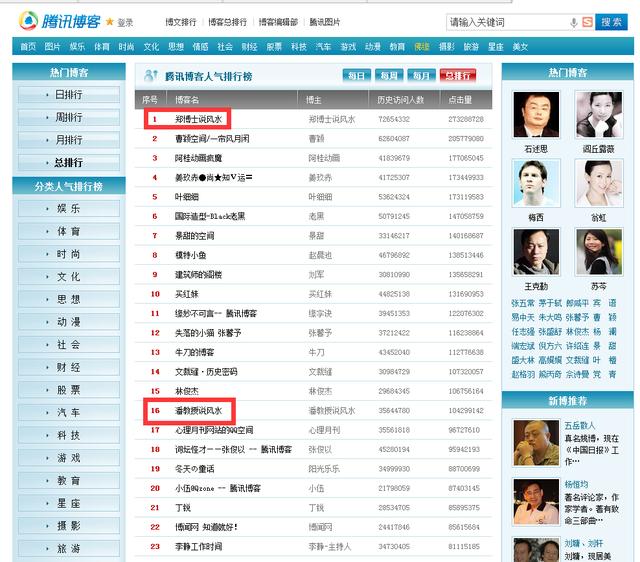Open 日排行 in the left sidebar
The height and width of the screenshot is (562, 640).
[69, 95]
